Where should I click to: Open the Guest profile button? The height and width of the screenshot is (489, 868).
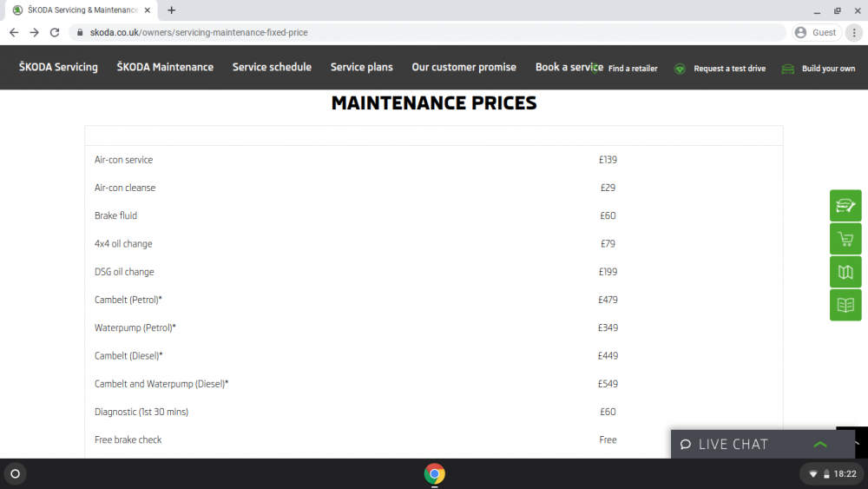pyautogui.click(x=817, y=33)
